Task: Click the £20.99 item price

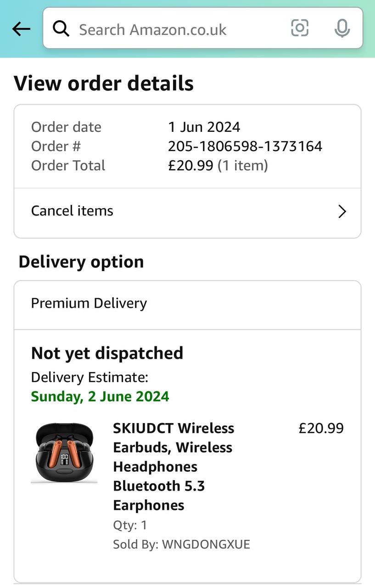Action: (321, 428)
